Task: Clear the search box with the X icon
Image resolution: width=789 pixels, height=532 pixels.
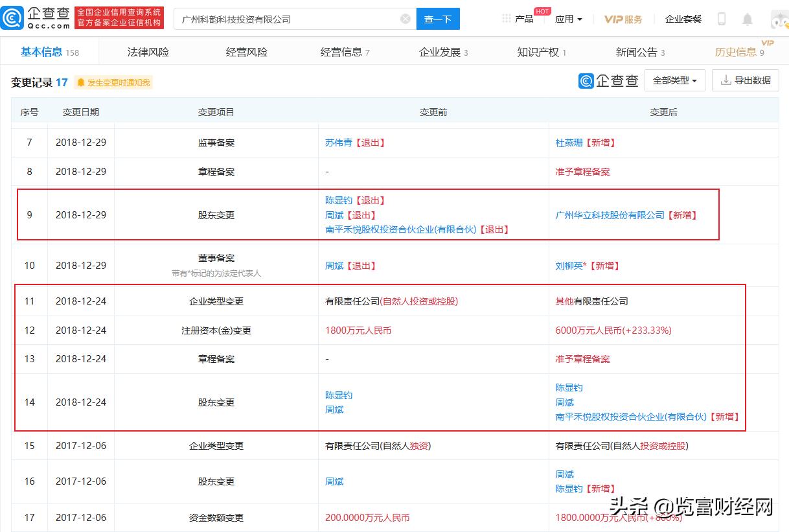Action: point(406,19)
